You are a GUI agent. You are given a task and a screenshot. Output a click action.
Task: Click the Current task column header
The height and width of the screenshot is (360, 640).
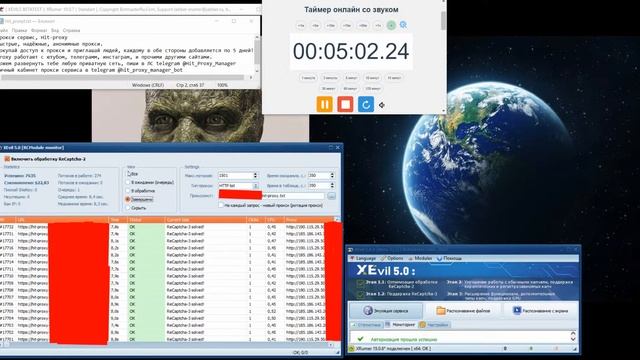[206, 220]
